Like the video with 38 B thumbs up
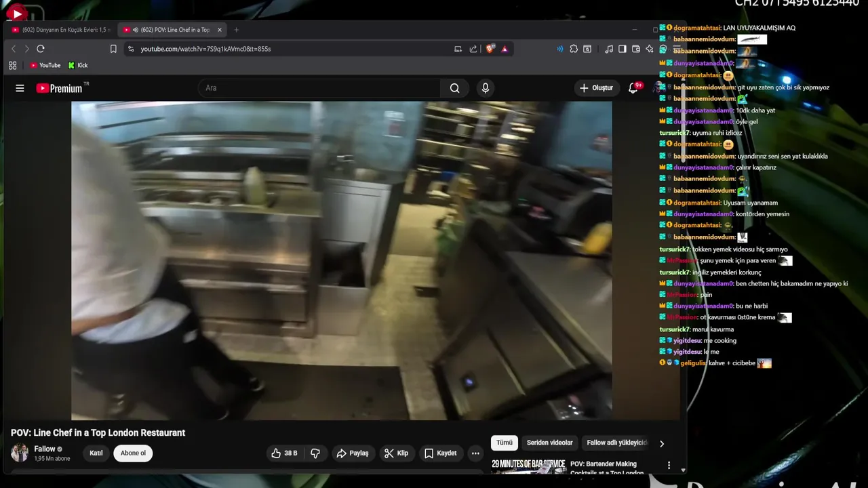 click(x=284, y=453)
